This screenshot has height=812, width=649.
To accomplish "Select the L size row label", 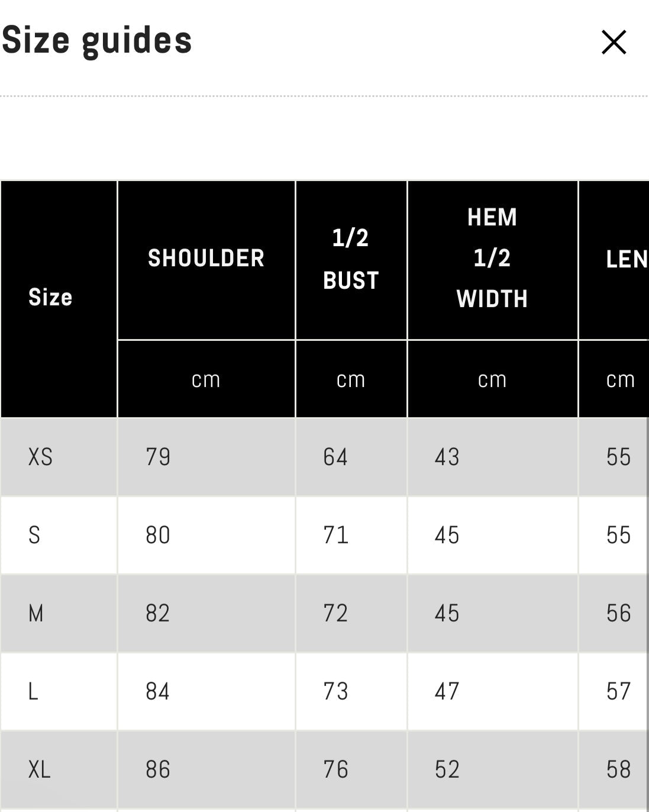I will coord(33,691).
